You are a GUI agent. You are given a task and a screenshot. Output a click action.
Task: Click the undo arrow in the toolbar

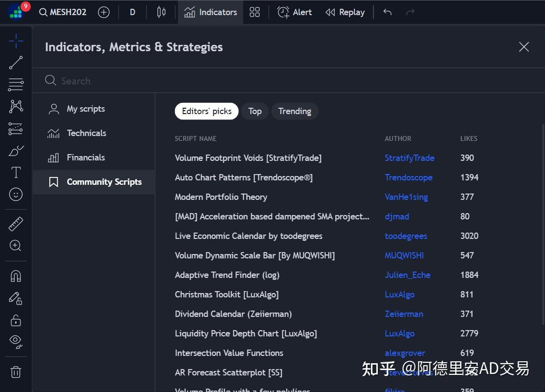click(x=388, y=12)
